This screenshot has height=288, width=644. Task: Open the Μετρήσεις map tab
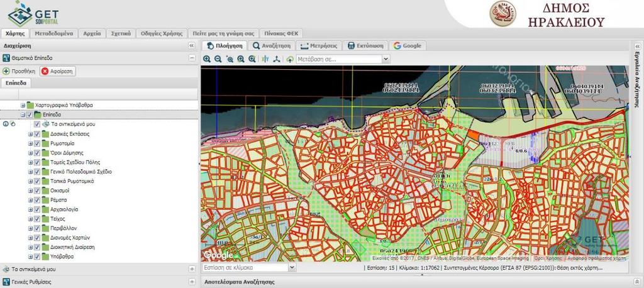319,46
